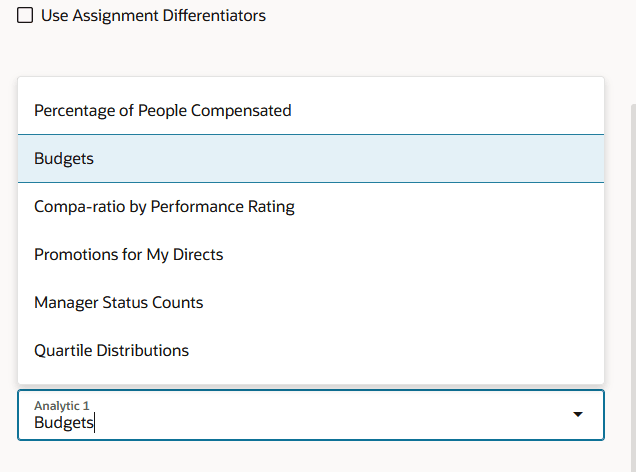Click the Use Assignment Differentiators label text
Viewport: 636px width, 472px height.
click(153, 16)
